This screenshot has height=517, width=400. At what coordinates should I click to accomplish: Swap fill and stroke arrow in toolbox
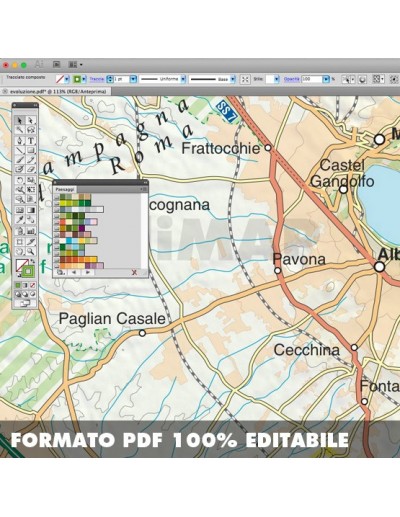pos(33,261)
